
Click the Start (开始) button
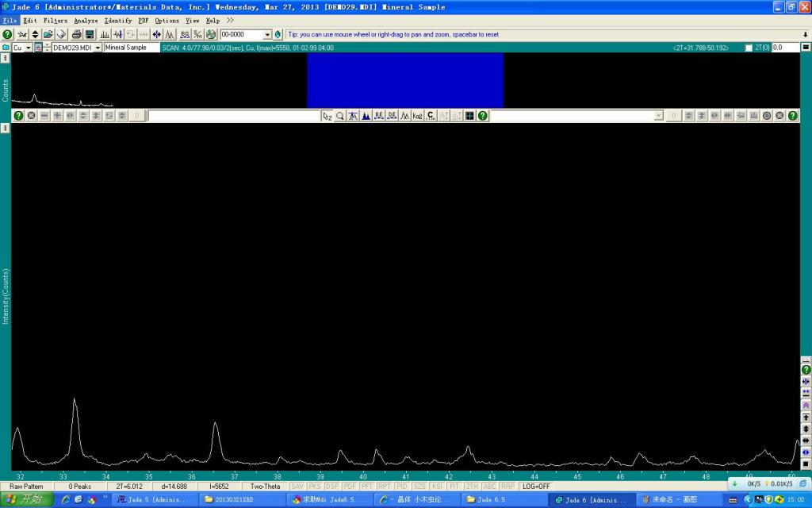click(26, 499)
